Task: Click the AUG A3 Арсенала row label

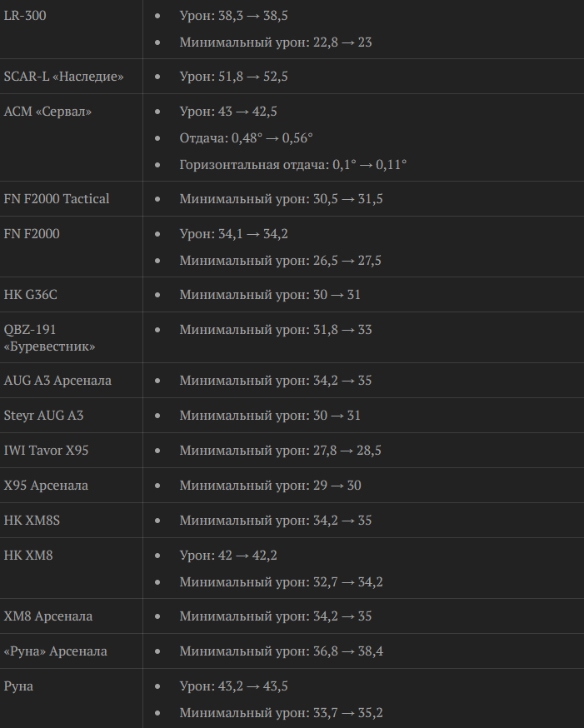Action: tap(57, 381)
